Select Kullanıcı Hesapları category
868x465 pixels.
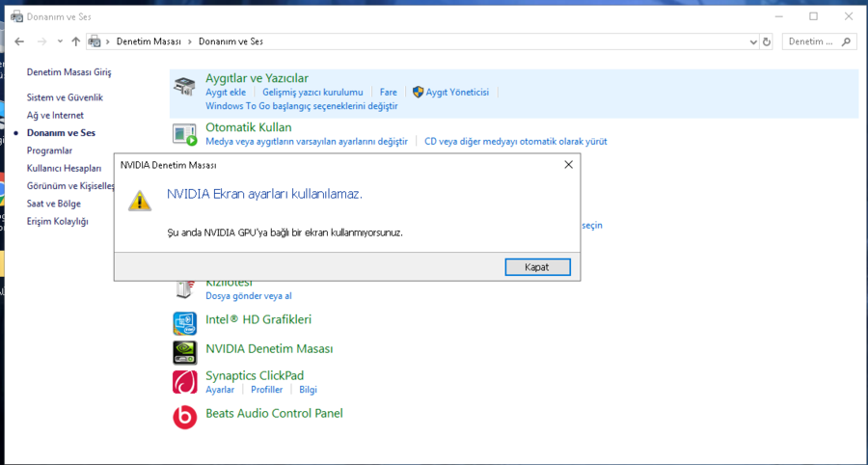tap(65, 168)
